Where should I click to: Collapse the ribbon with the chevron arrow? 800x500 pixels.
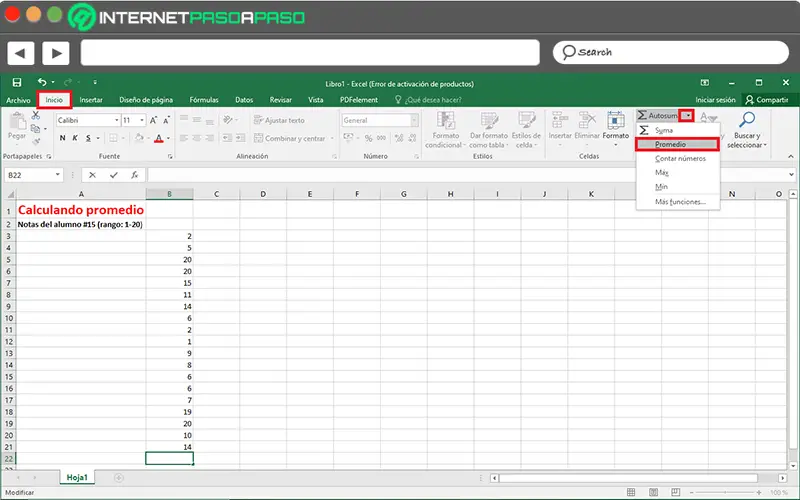pyautogui.click(x=790, y=156)
